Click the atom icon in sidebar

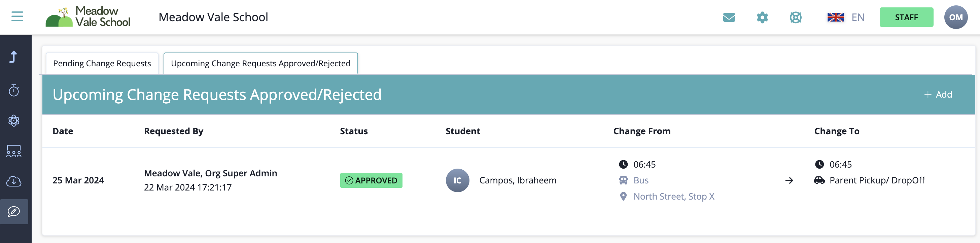(14, 120)
